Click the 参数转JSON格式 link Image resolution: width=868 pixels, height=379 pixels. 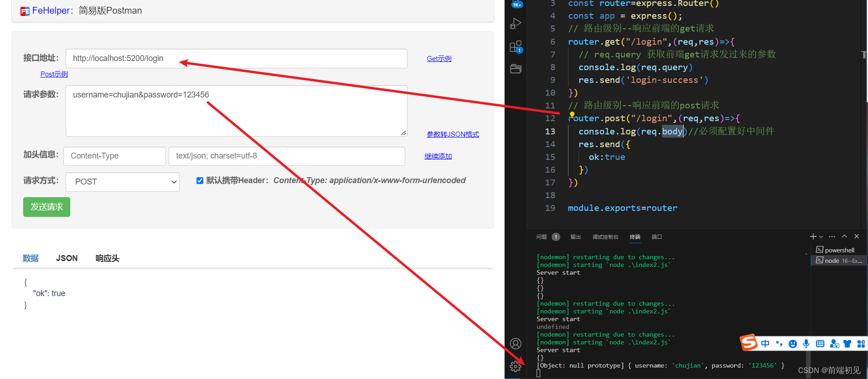click(x=453, y=134)
